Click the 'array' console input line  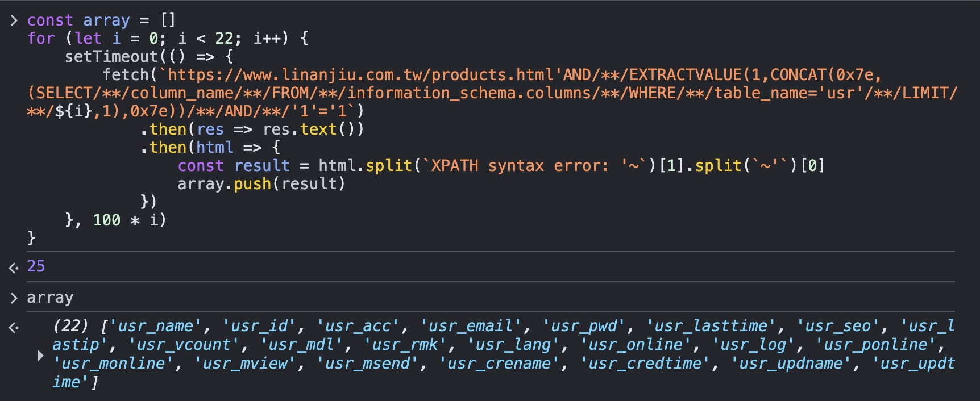(x=50, y=298)
